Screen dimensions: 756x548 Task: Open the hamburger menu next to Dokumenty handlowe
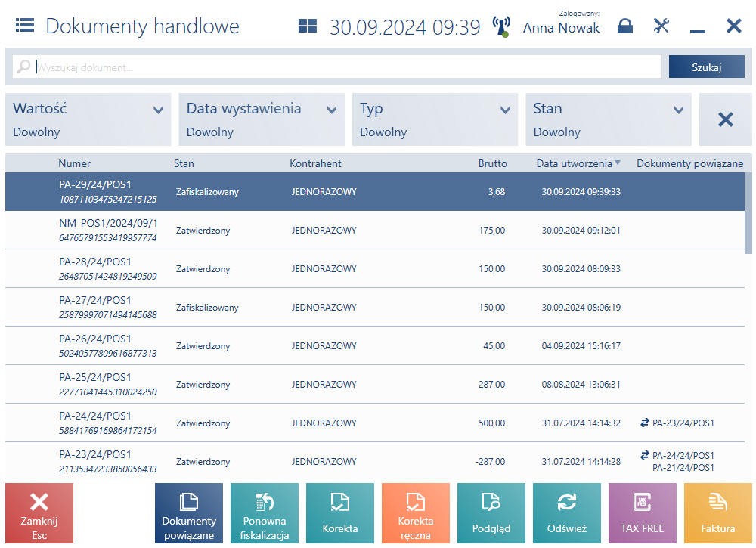[25, 25]
